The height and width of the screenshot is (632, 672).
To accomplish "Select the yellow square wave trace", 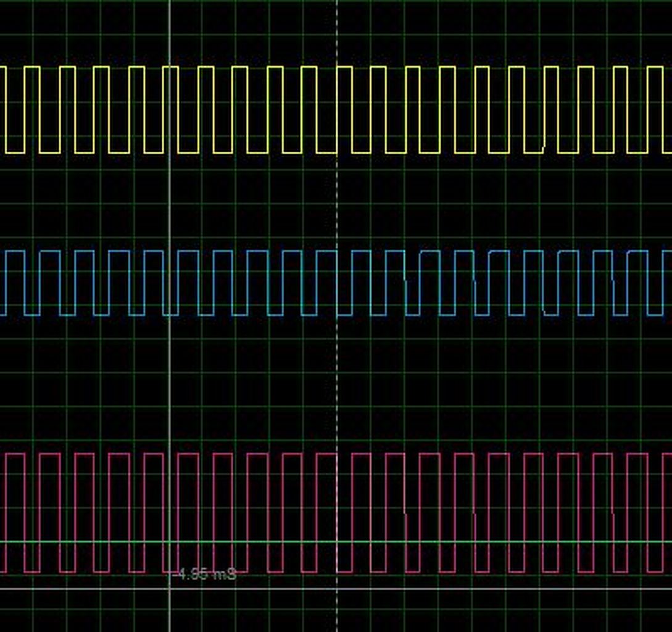I will coord(336,110).
